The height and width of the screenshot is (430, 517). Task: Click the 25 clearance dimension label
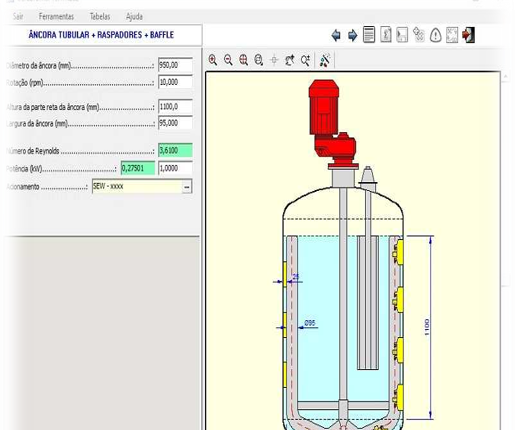pos(295,276)
